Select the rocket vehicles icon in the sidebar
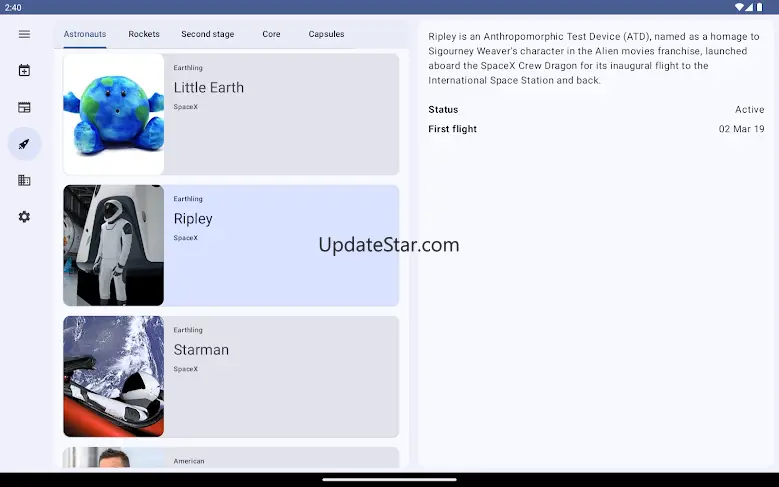This screenshot has width=779, height=487. (24, 144)
